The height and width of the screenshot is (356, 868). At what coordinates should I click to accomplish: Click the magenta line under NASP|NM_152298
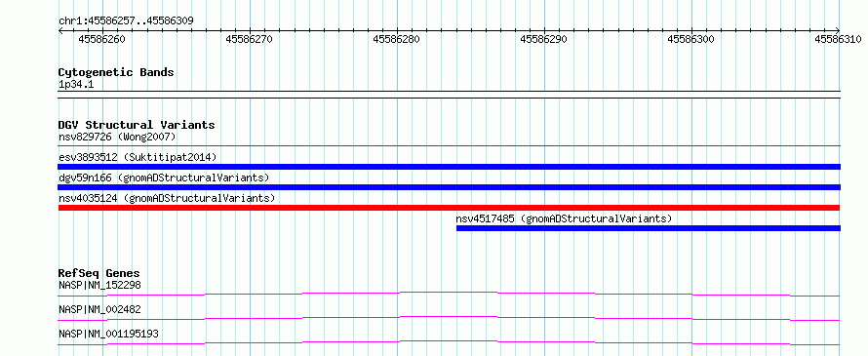449,294
